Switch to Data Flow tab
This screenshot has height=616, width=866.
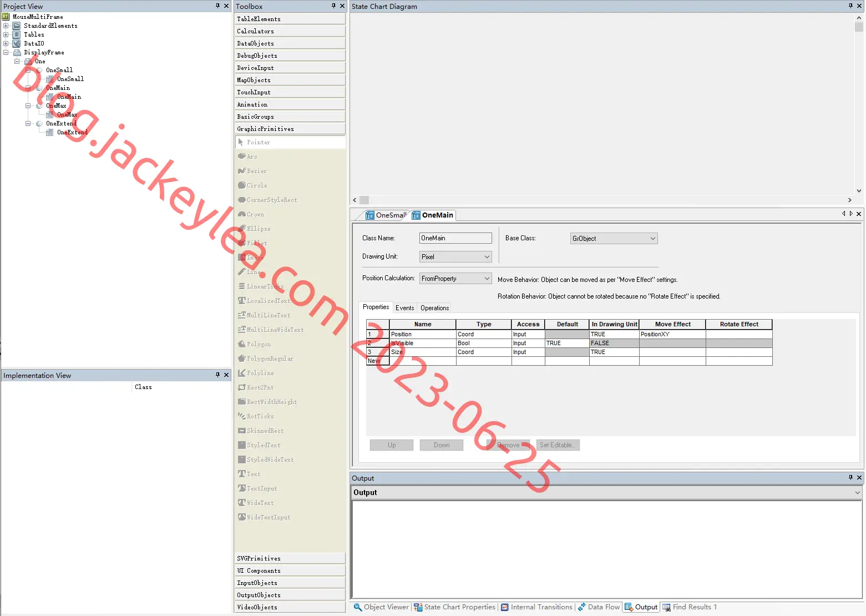click(x=599, y=607)
